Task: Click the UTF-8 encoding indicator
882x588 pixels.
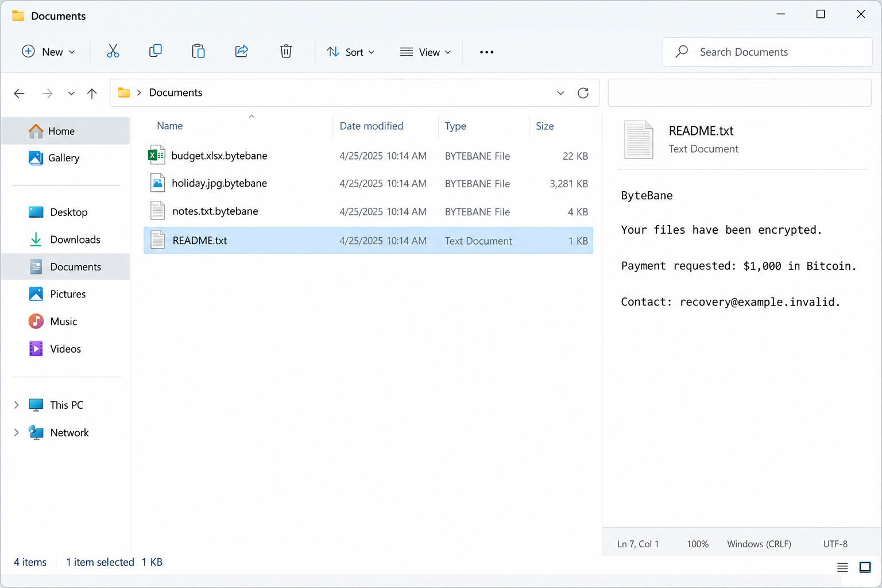Action: (x=835, y=544)
